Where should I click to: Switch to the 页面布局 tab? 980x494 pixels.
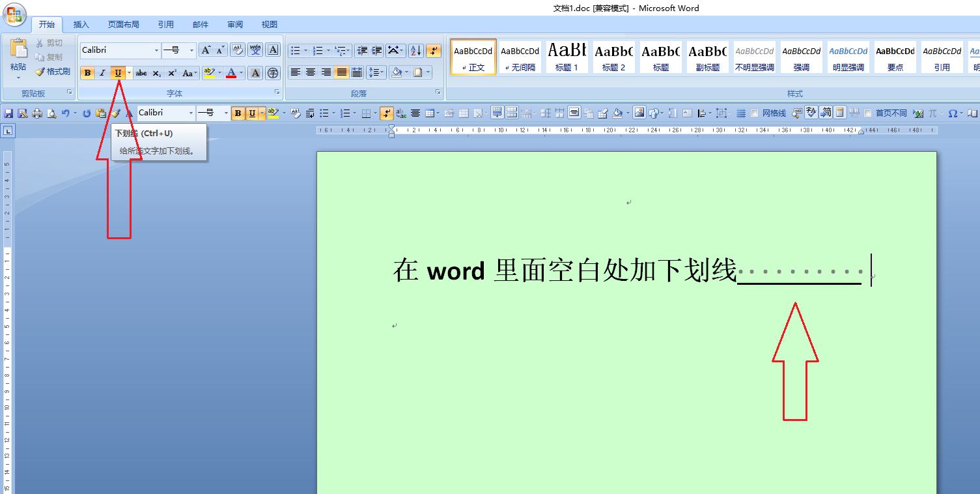coord(124,25)
